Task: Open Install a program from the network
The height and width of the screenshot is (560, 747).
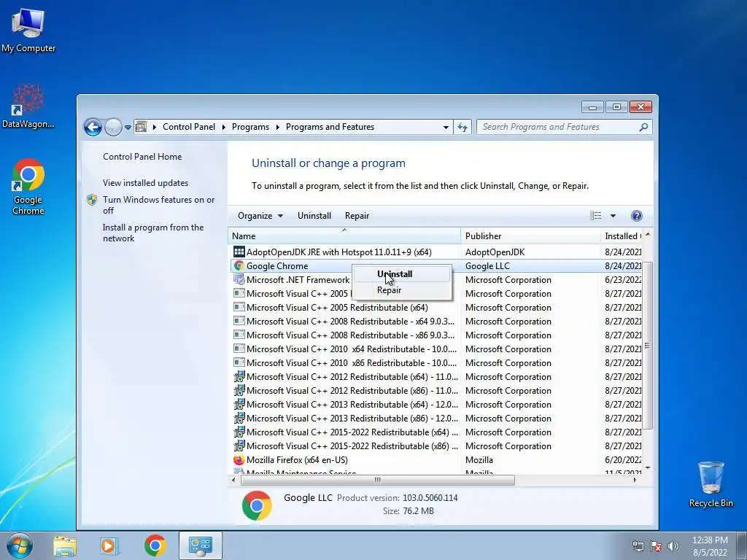Action: pyautogui.click(x=153, y=233)
